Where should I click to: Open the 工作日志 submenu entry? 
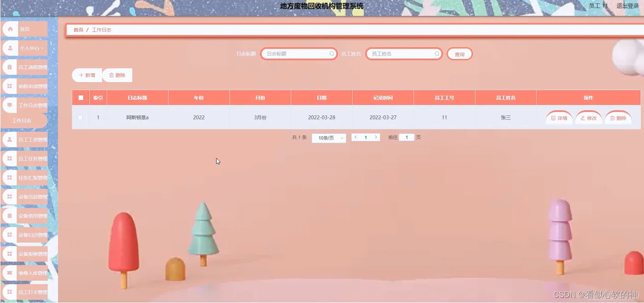tap(24, 121)
